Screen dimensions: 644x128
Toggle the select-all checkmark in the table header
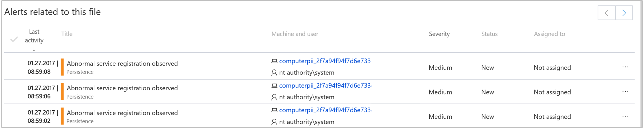14,39
